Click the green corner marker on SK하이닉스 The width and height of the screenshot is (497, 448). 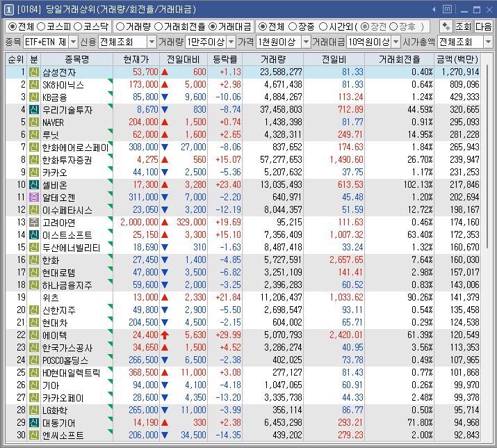click(111, 81)
